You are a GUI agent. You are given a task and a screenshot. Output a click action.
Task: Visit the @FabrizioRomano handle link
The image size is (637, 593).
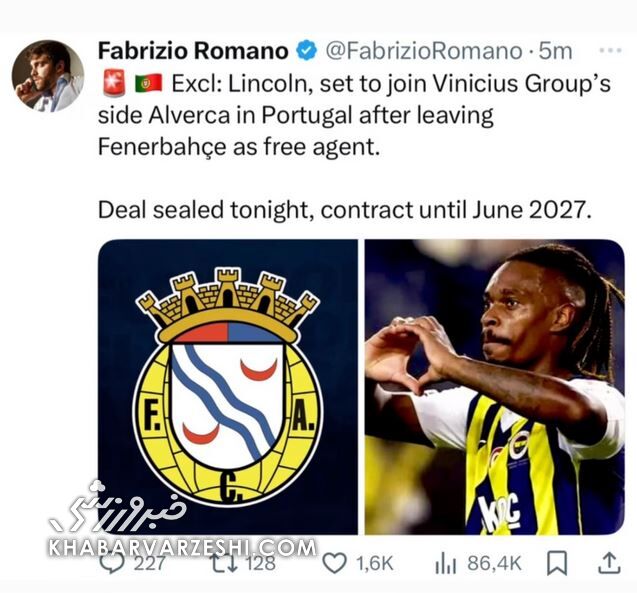424,51
